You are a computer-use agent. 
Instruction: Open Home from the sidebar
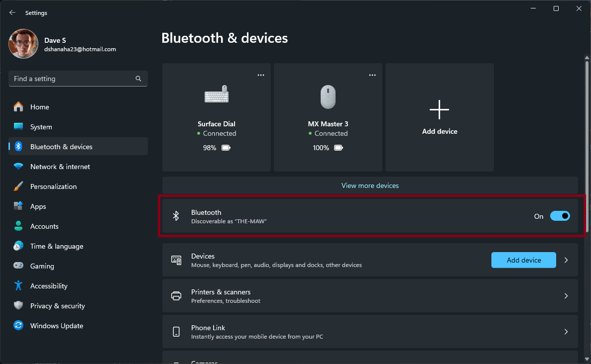[x=78, y=107]
